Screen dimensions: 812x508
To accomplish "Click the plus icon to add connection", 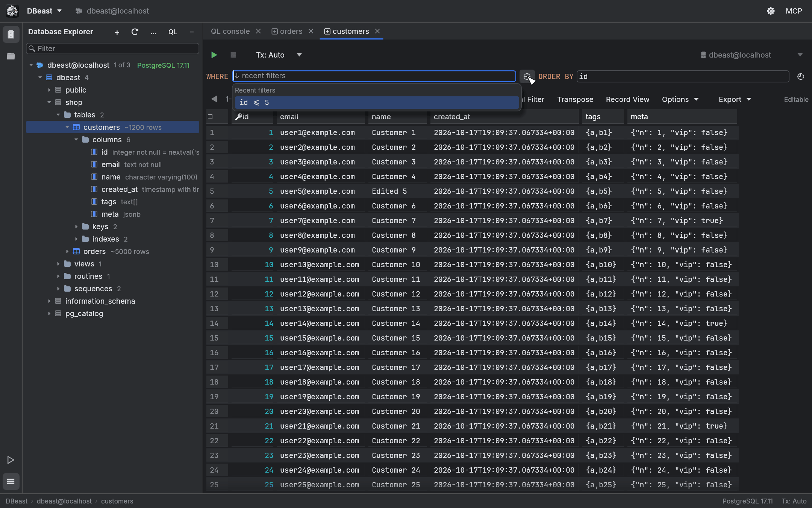I will coord(117,32).
